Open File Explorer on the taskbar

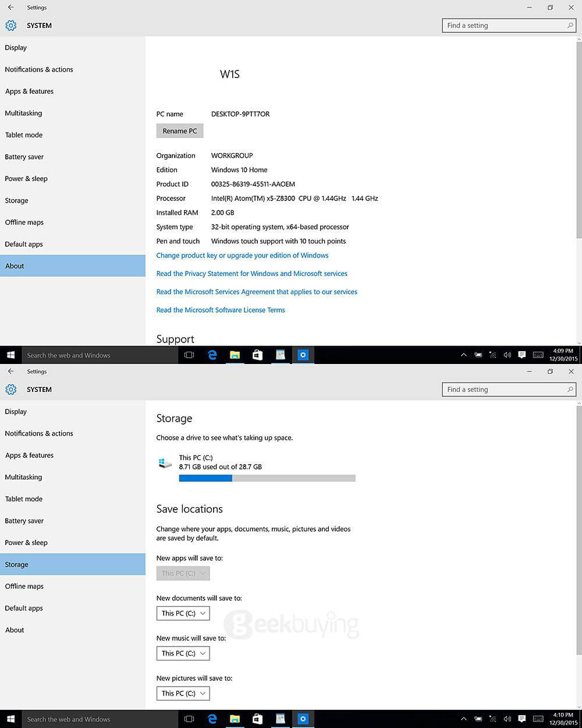[235, 719]
